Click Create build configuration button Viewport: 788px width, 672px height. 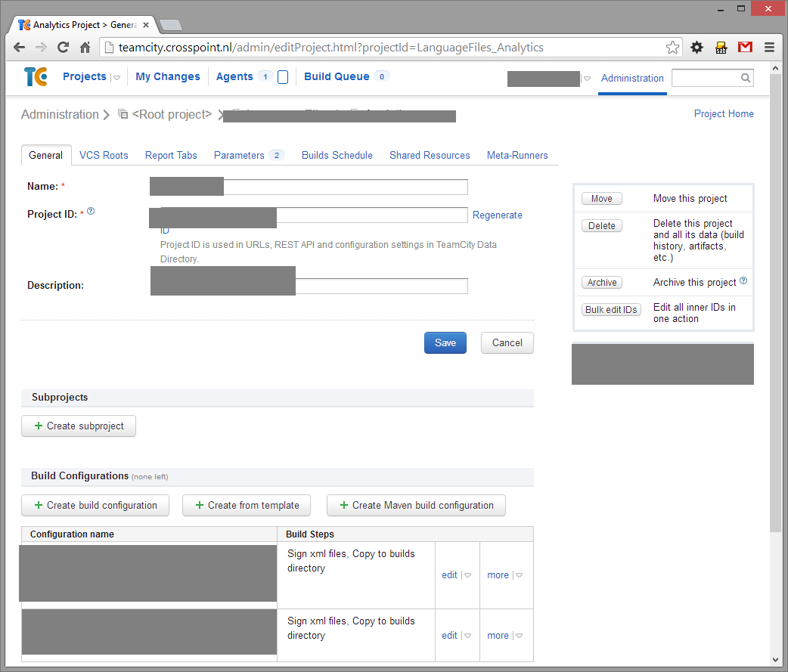(95, 505)
